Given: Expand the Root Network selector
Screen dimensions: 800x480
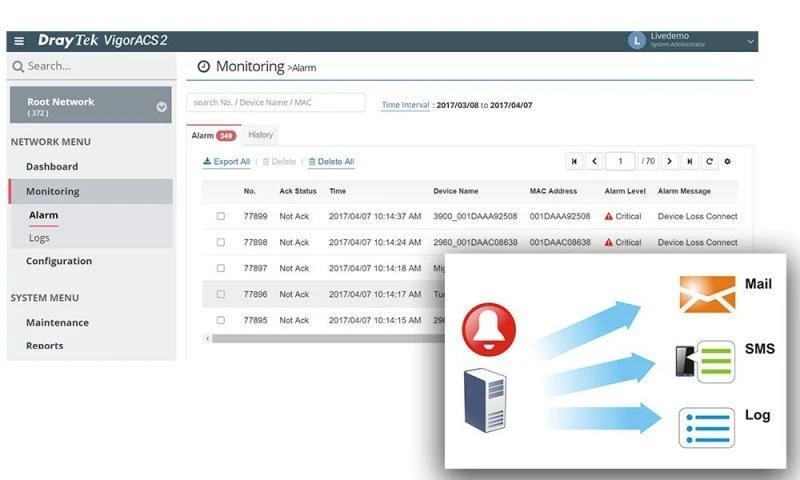Looking at the screenshot, I should point(161,106).
